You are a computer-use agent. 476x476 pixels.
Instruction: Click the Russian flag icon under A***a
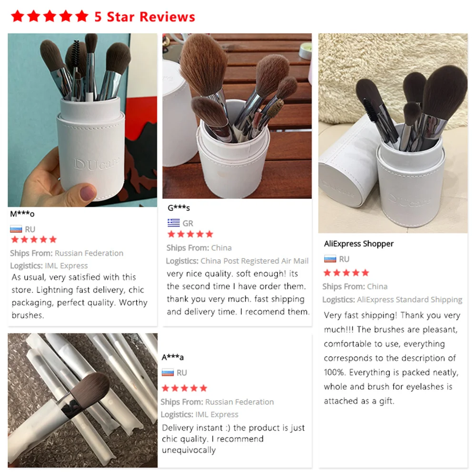(x=168, y=372)
